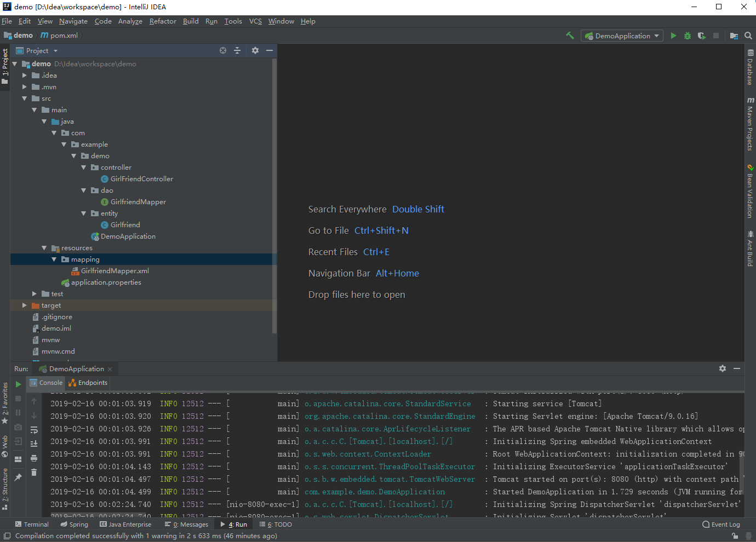756x542 pixels.
Task: Click the Project panel vertical scrollbar
Action: click(x=274, y=196)
